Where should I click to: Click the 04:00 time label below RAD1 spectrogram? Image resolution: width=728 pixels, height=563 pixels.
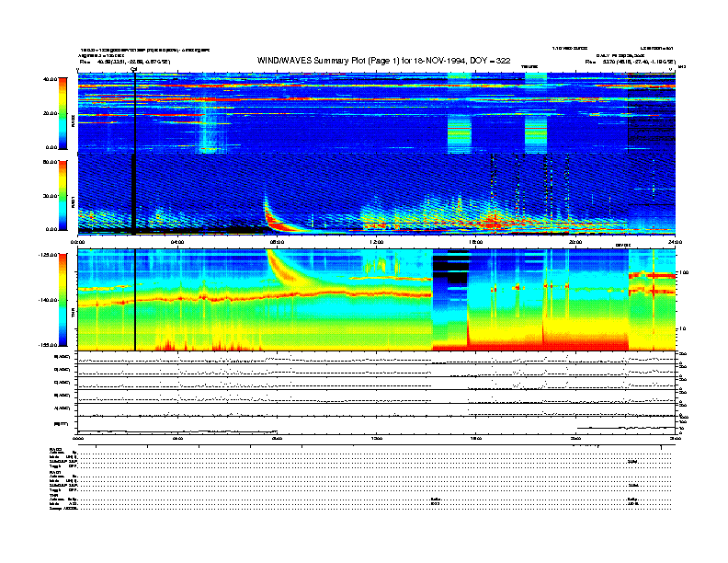point(177,242)
